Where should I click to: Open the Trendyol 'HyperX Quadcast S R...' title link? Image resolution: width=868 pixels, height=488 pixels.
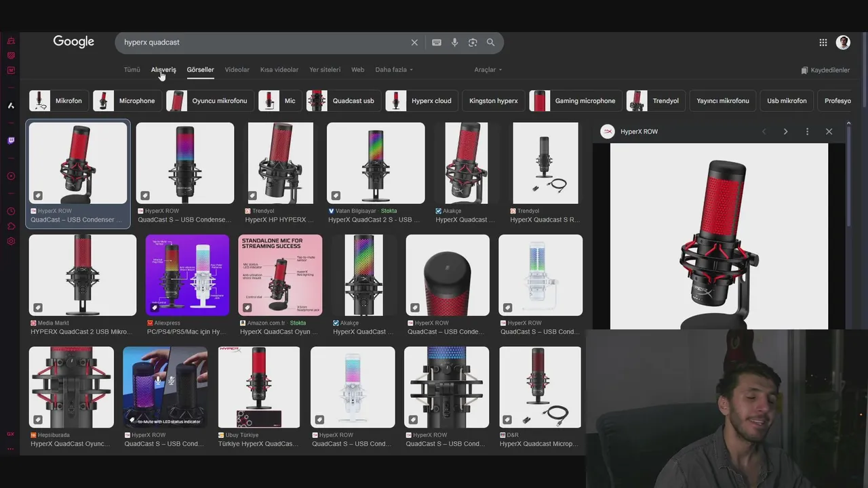tap(545, 220)
